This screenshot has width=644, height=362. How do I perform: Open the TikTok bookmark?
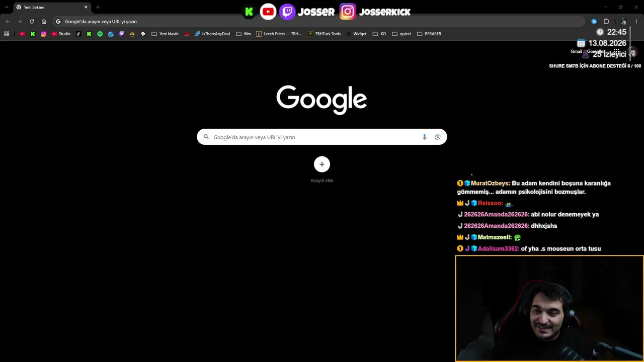pyautogui.click(x=78, y=34)
